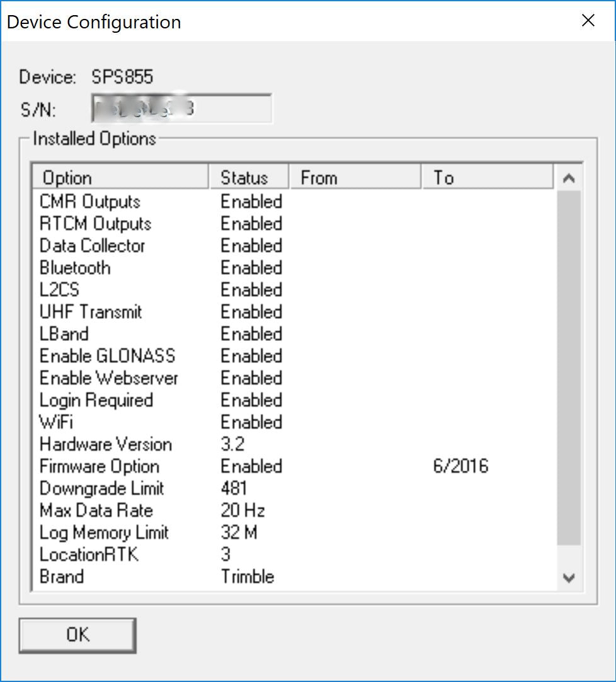Select the Firmware Option row

(99, 466)
